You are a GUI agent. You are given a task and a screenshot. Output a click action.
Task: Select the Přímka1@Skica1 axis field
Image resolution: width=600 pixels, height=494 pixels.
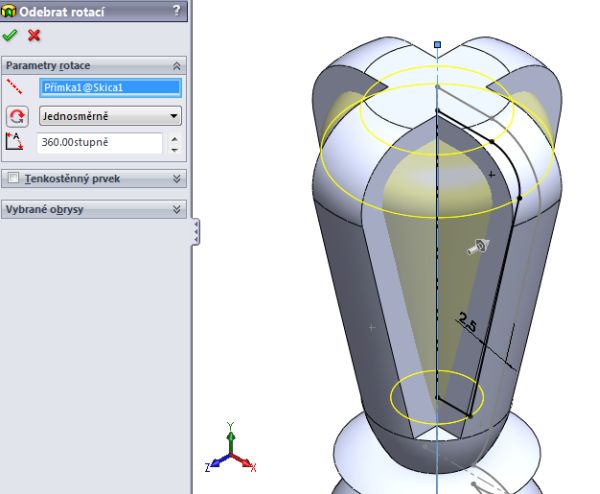click(x=109, y=88)
